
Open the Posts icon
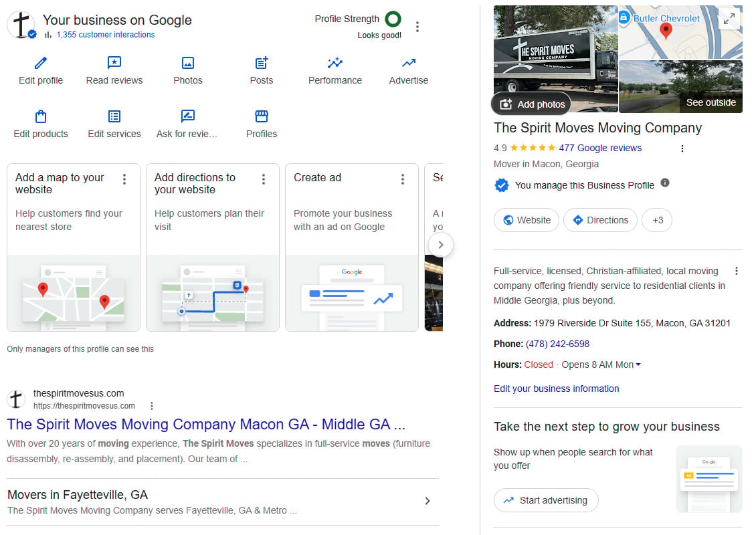(262, 63)
